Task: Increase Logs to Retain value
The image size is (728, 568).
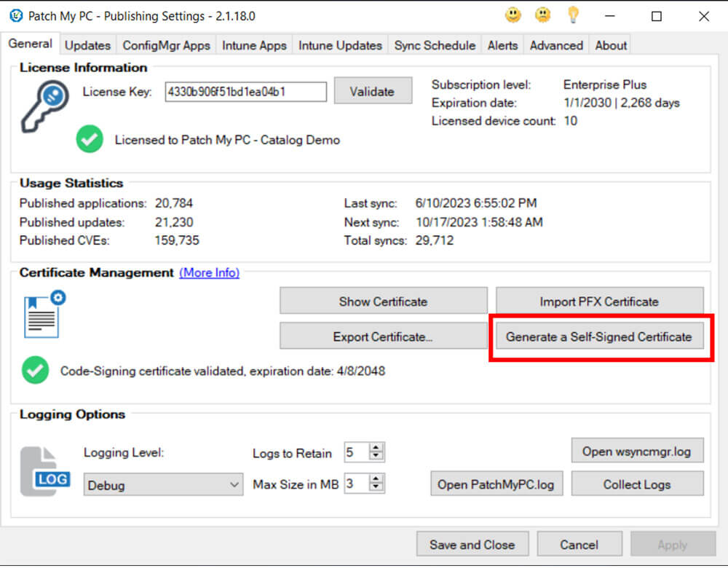Action: (x=376, y=447)
